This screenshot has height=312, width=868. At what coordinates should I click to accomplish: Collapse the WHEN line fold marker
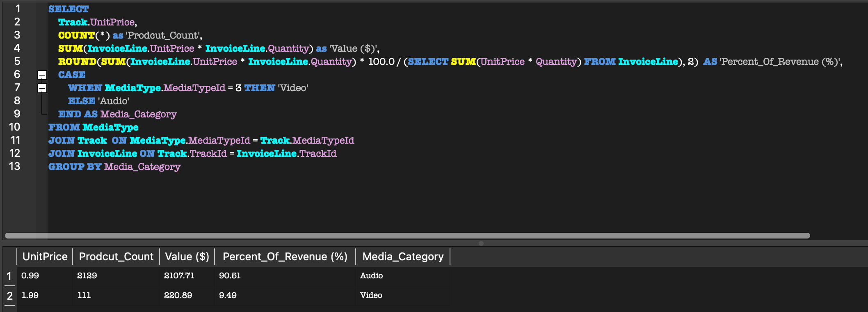42,88
